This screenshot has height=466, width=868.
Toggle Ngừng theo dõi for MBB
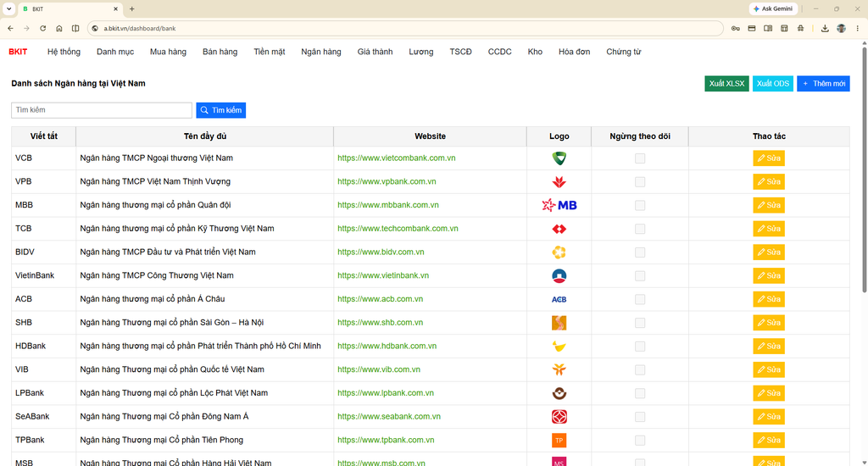point(640,205)
